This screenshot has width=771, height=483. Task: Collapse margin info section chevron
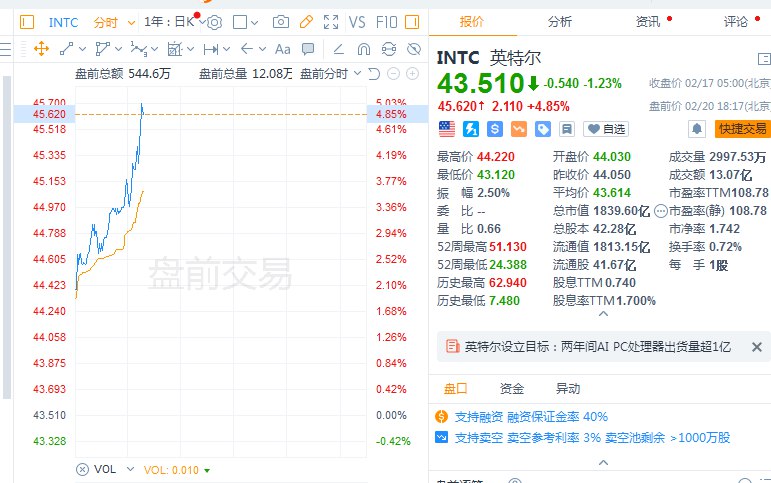(603, 462)
